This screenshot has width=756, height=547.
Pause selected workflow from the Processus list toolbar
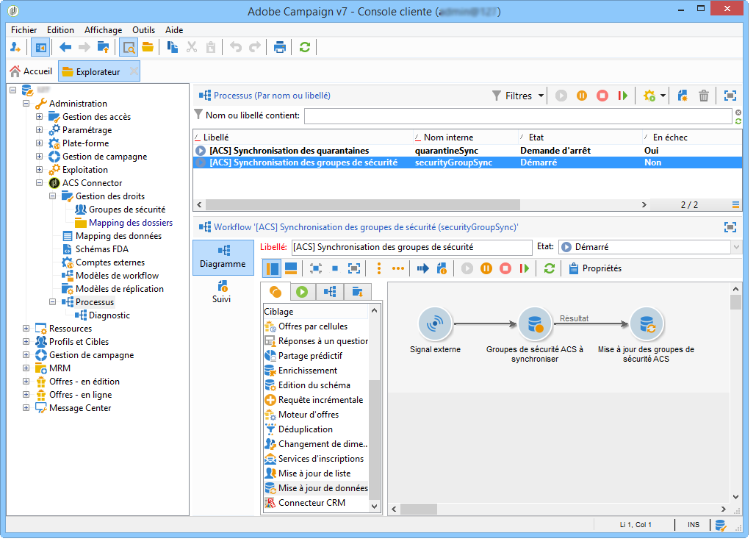582,96
